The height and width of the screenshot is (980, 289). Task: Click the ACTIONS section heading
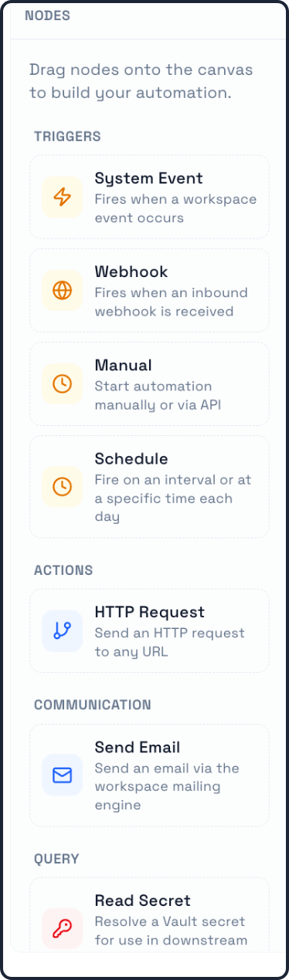tap(63, 570)
